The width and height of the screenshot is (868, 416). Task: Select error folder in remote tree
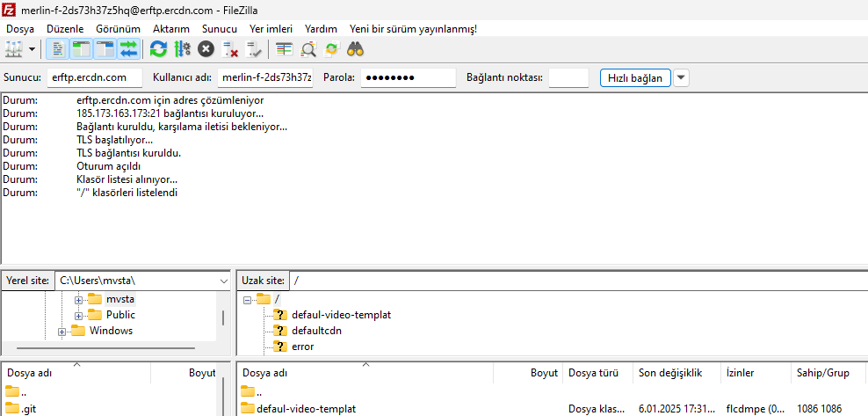click(x=302, y=347)
